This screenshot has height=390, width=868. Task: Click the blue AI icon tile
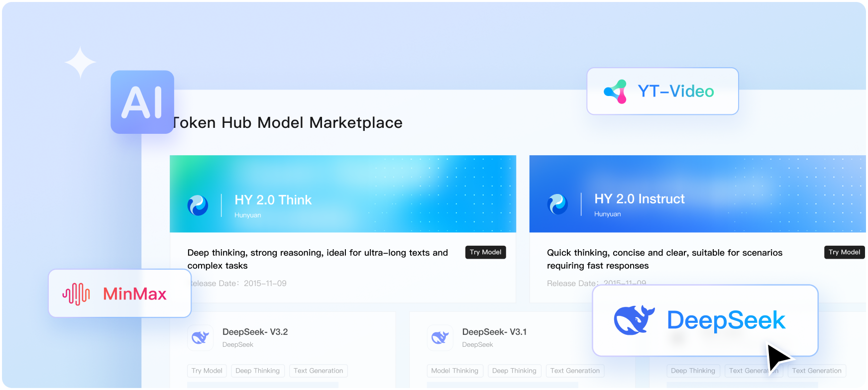[x=142, y=102]
